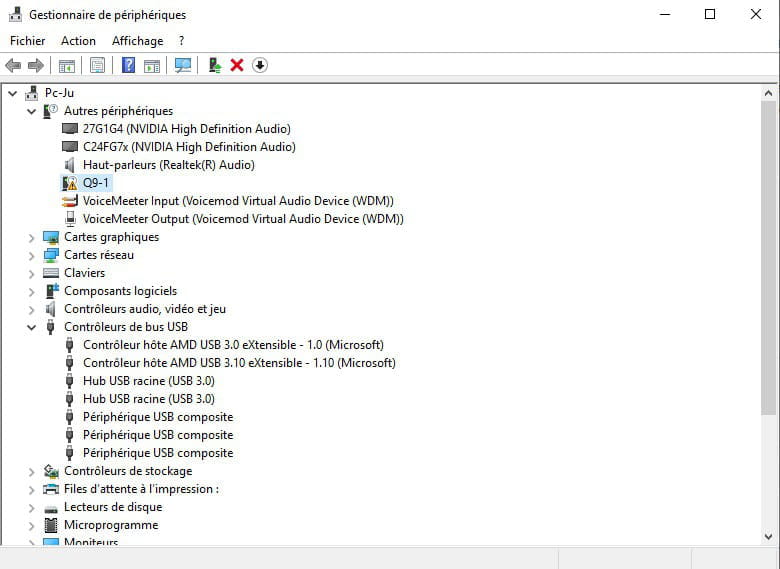
Task: Select Haut-parleurs (Realtek(R) Audio) device
Action: click(168, 165)
